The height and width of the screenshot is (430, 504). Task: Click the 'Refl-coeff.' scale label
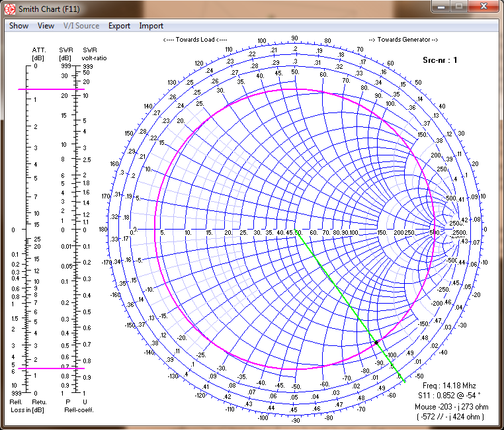(79, 410)
